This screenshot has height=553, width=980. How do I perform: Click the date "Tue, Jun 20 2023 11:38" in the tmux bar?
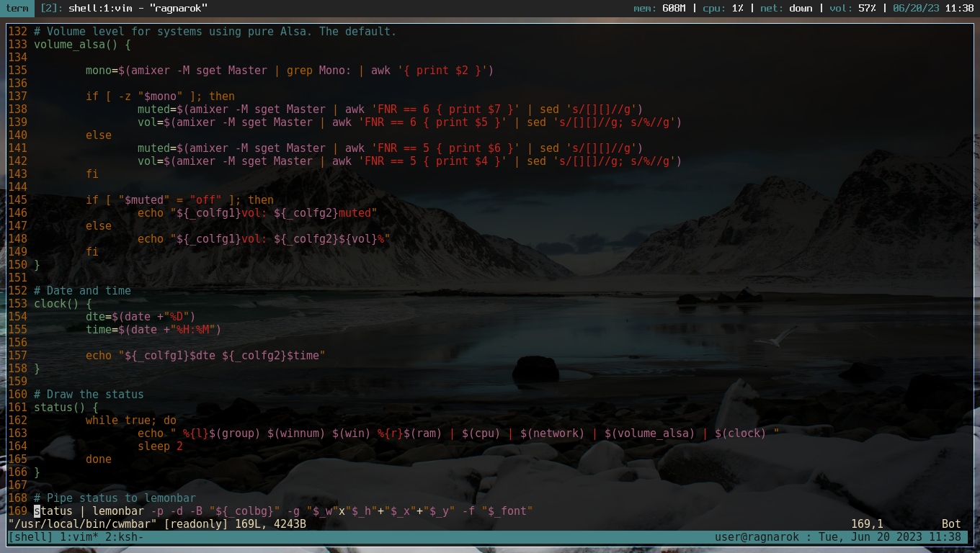point(890,537)
